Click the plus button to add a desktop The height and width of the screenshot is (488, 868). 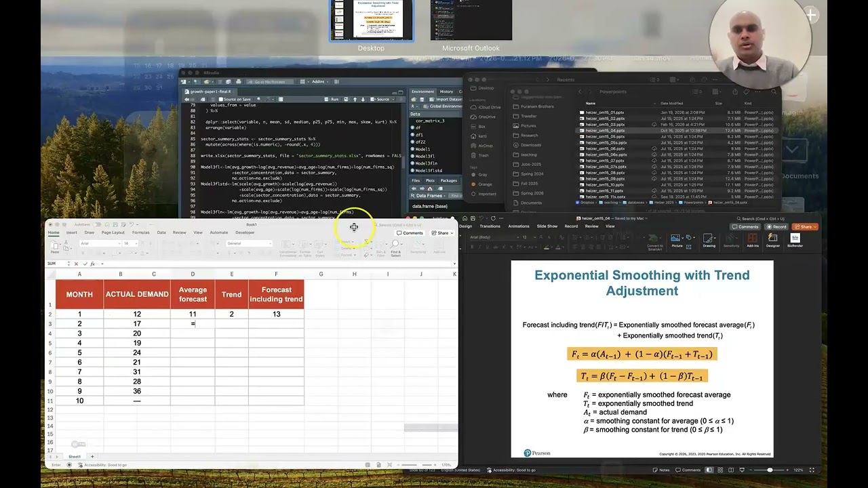click(x=811, y=15)
